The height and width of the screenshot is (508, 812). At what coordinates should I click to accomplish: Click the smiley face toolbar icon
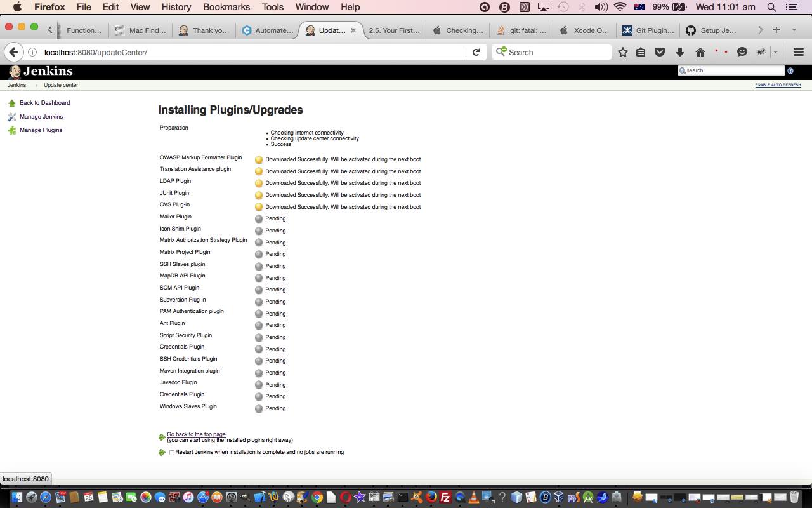[x=742, y=52]
